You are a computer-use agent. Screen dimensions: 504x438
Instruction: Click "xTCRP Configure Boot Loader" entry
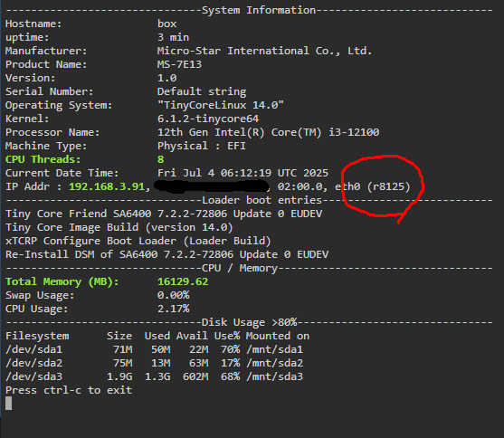point(138,241)
